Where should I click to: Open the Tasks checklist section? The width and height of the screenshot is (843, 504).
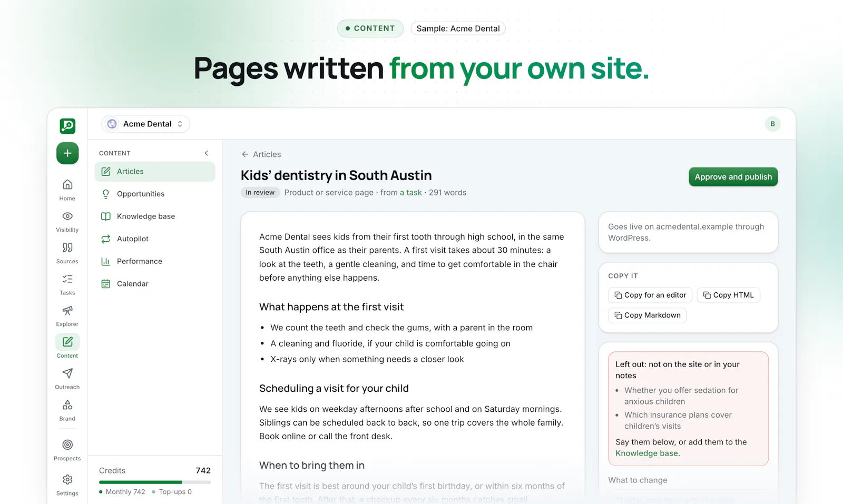point(67,284)
